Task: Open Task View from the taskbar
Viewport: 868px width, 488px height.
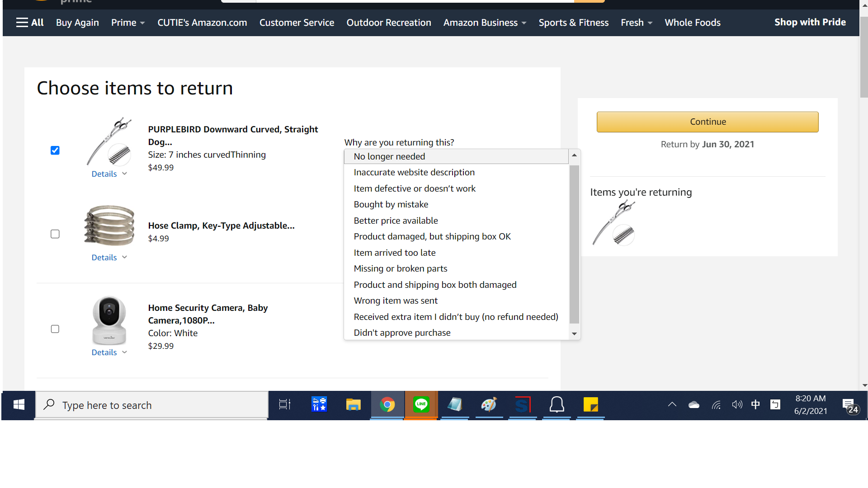Action: click(x=285, y=405)
